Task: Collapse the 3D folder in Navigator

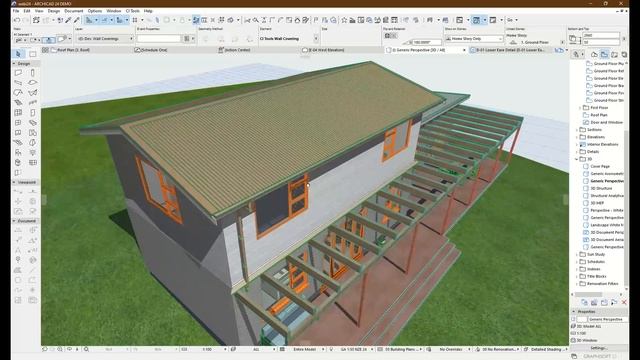Action: click(x=577, y=159)
